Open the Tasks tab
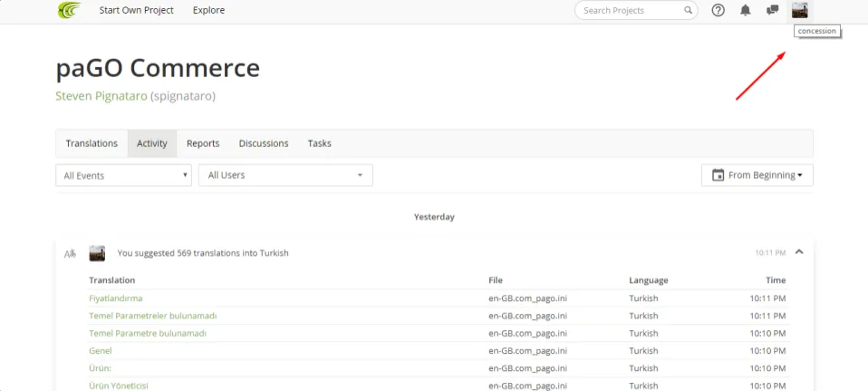The width and height of the screenshot is (868, 391). click(x=320, y=143)
